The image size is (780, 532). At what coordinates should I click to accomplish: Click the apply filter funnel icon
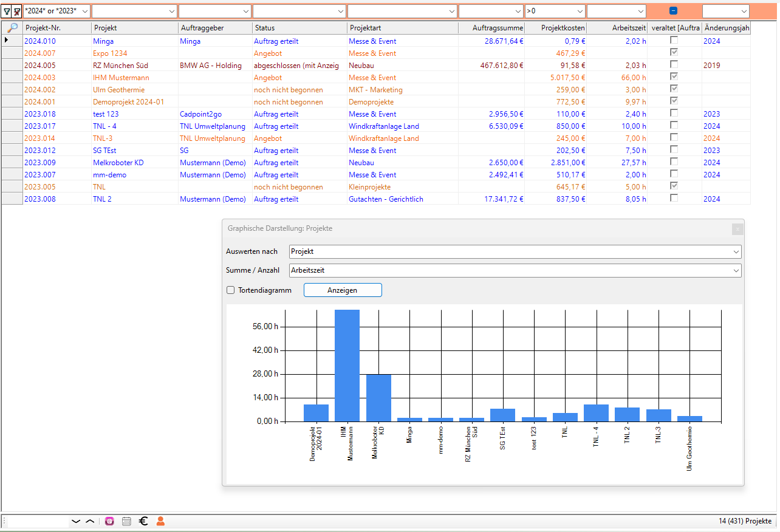coord(7,11)
